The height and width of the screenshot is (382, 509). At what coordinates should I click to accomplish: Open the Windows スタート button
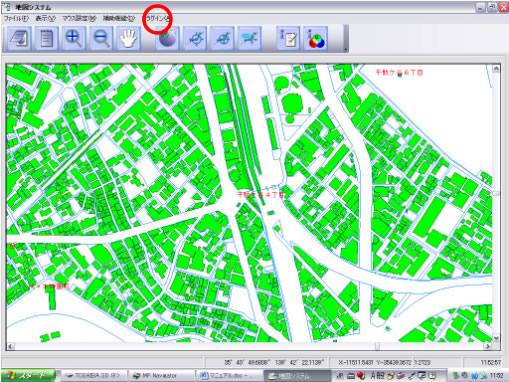pos(28,375)
